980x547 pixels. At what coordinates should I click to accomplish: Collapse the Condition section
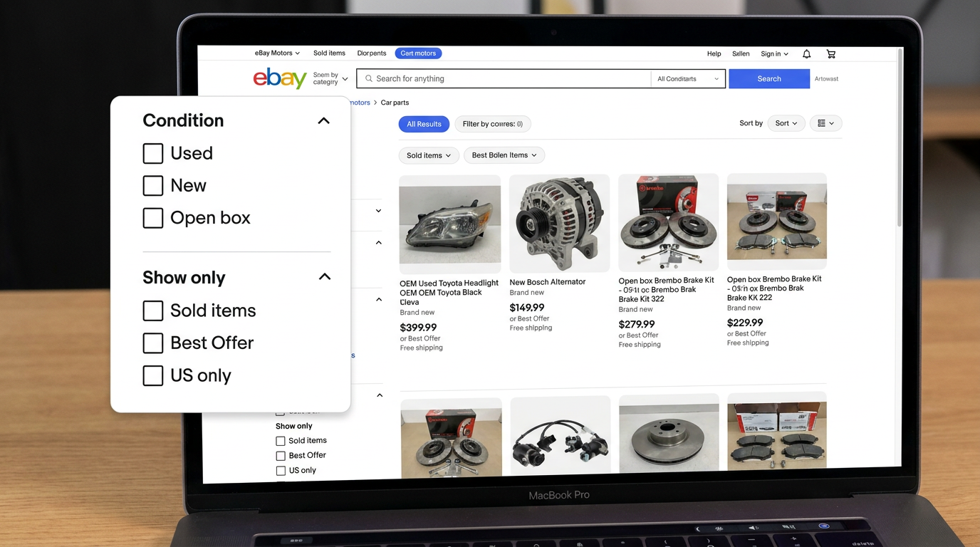[323, 121]
